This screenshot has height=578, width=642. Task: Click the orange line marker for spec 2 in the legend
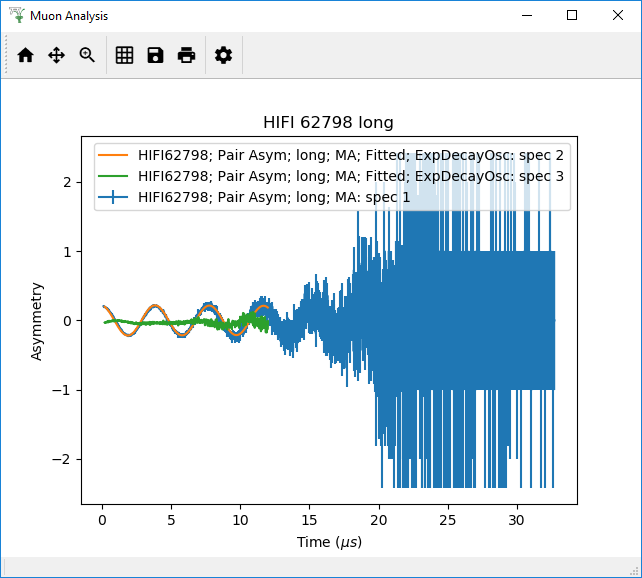[x=115, y=156]
